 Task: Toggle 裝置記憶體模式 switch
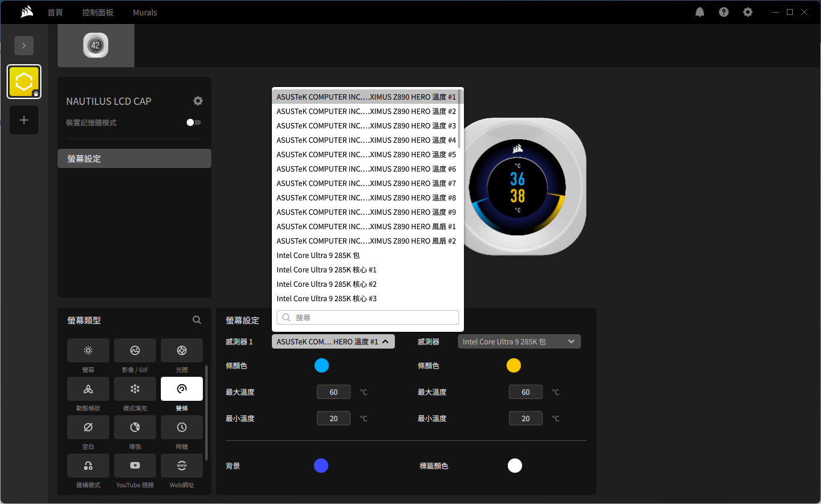(193, 122)
